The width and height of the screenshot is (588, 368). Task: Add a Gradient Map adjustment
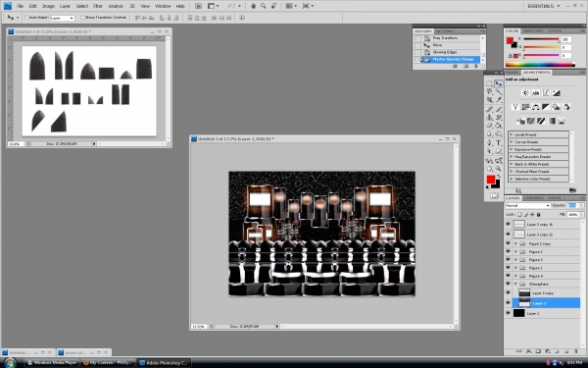(x=551, y=121)
